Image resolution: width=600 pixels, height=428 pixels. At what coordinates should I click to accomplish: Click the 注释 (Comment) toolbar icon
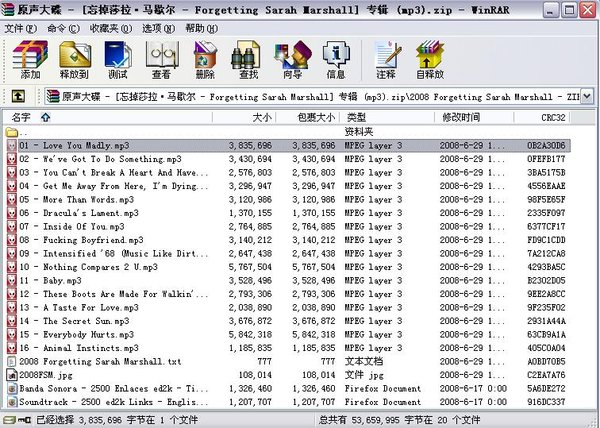click(x=386, y=54)
